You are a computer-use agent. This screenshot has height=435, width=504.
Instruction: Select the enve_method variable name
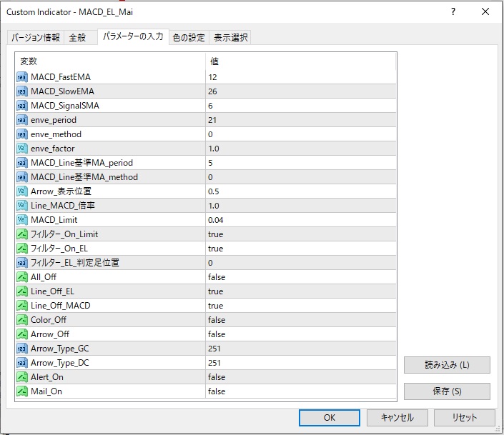click(x=56, y=134)
